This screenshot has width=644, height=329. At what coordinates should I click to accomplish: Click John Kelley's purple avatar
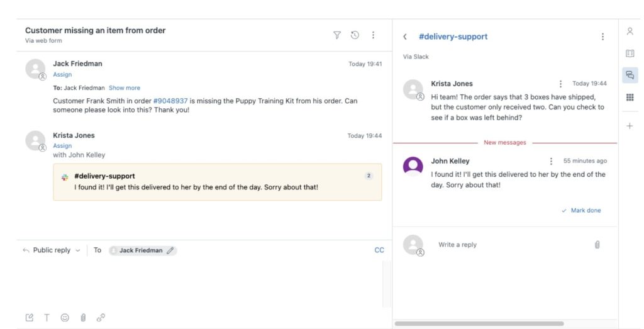(413, 166)
